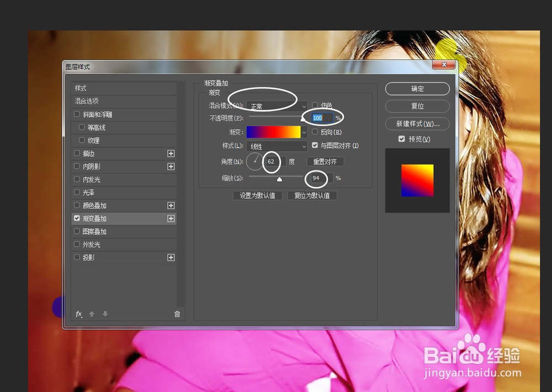Viewport: 552px width, 392px height.
Task: Click the 确定 OK button
Action: coord(417,89)
